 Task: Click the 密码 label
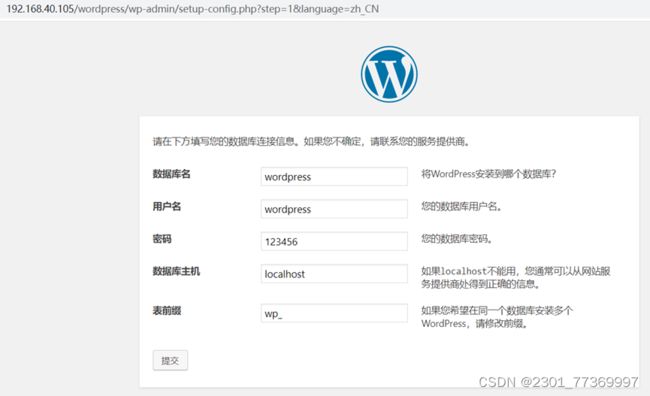coord(162,239)
